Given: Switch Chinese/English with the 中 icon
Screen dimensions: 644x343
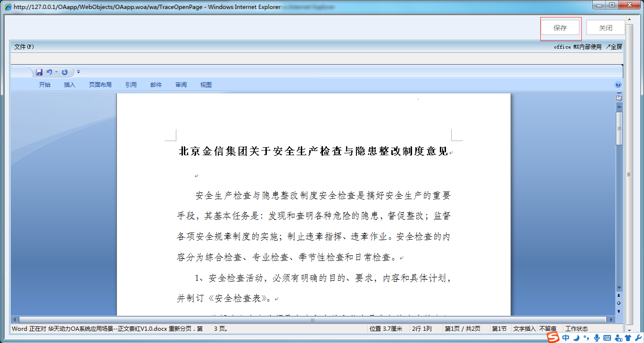Looking at the screenshot, I should point(566,337).
